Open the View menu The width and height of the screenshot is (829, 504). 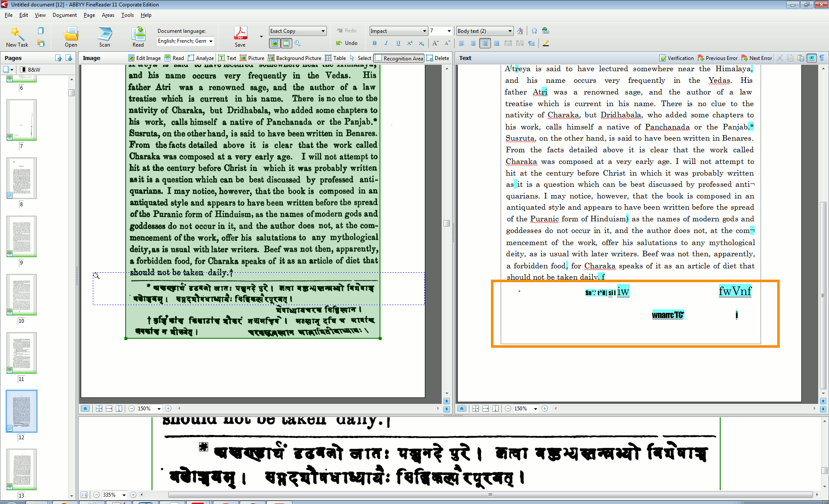point(40,15)
